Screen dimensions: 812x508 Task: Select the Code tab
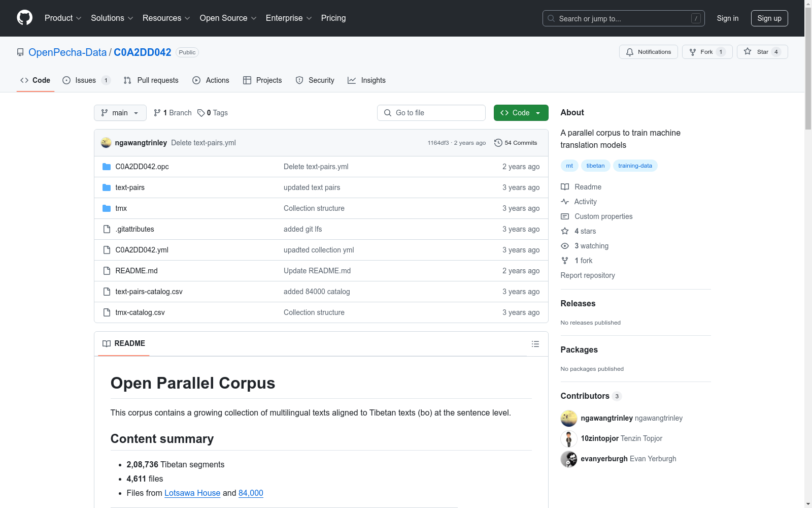pos(36,80)
